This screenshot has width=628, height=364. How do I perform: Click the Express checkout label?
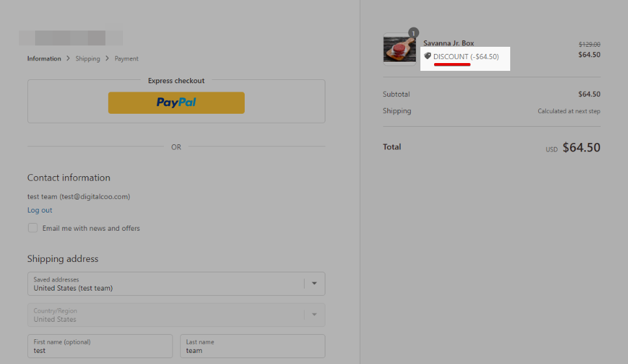(x=176, y=81)
